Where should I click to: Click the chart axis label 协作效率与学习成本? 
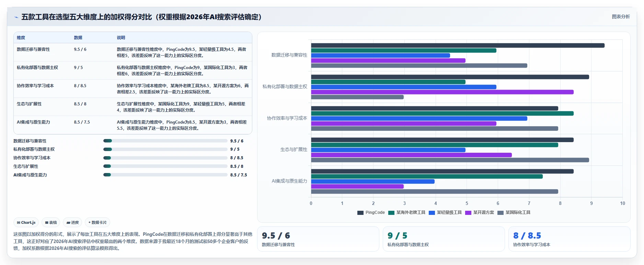pos(287,118)
